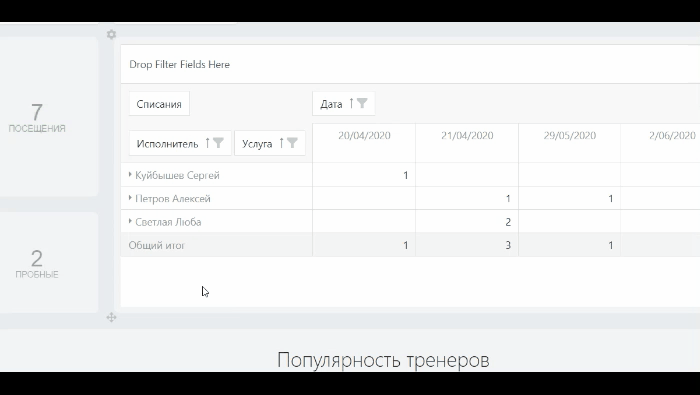Open filter funnel for Дата field

point(362,104)
